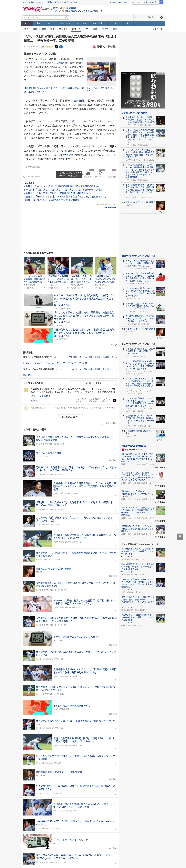Image resolution: width=186 pixels, height=868 pixels.
Task: Open the エキスパート tab
Action: (x=64, y=24)
